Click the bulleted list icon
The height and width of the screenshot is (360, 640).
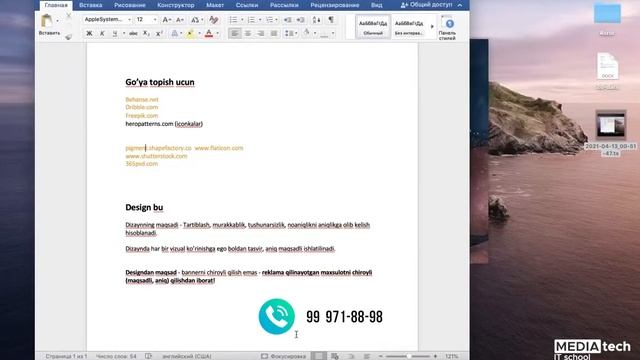click(233, 20)
